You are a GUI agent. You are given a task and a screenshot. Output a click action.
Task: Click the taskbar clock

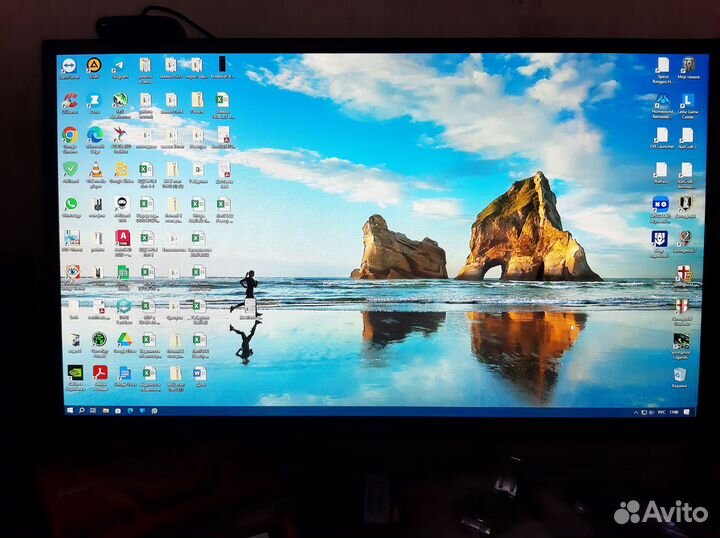(x=673, y=411)
